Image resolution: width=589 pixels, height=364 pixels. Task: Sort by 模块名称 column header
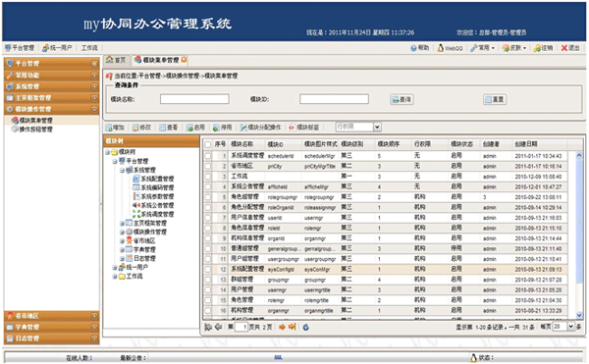(242, 144)
